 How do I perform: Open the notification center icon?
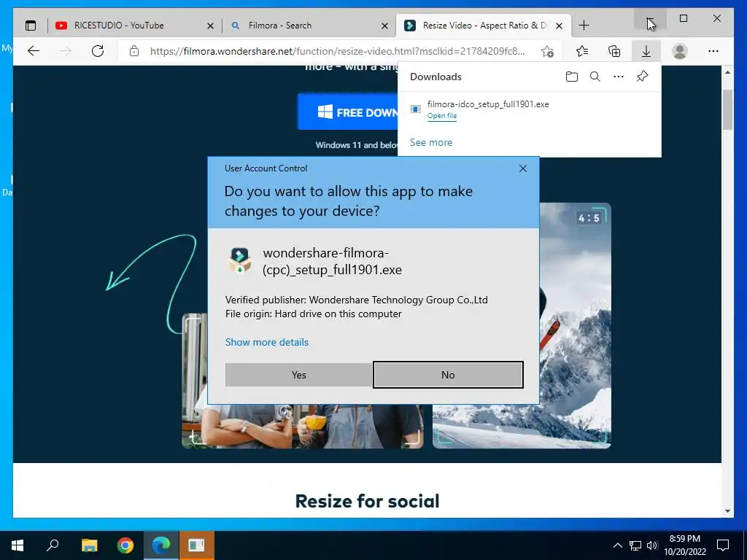click(723, 545)
